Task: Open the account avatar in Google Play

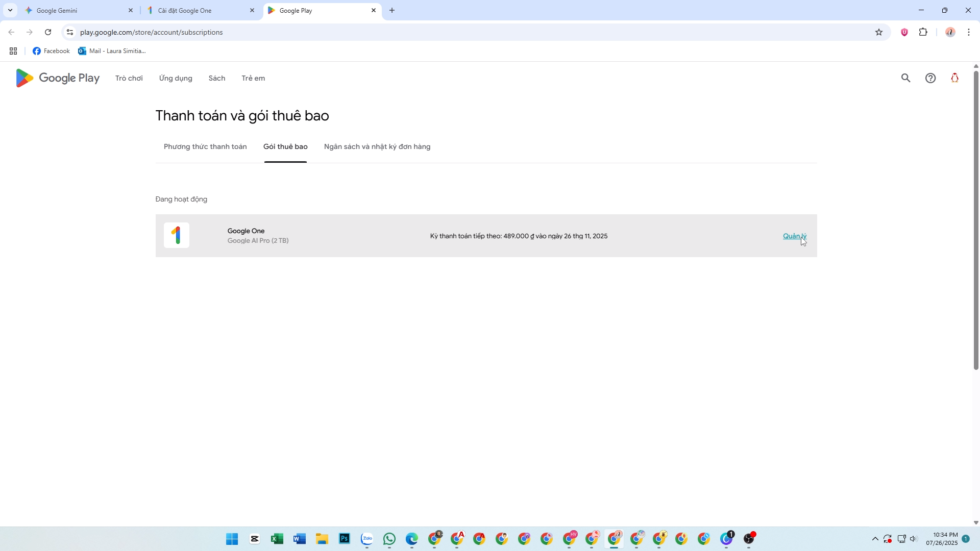Action: tap(954, 78)
